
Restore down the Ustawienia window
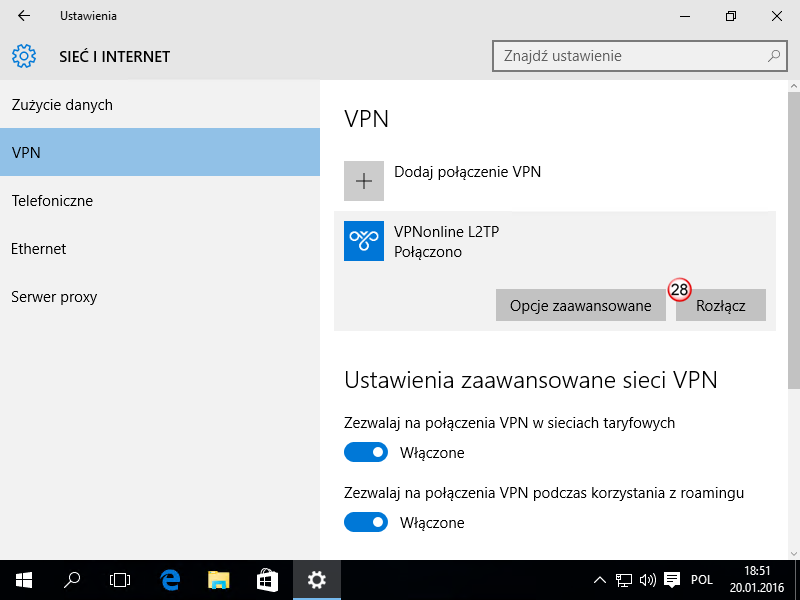pyautogui.click(x=731, y=16)
